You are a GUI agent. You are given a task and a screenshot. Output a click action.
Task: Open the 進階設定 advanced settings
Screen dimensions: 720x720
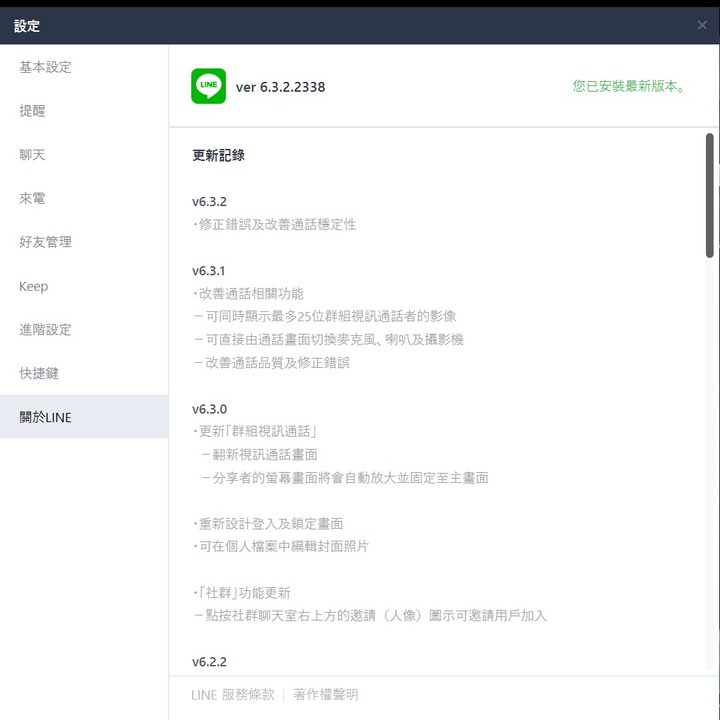point(84,330)
